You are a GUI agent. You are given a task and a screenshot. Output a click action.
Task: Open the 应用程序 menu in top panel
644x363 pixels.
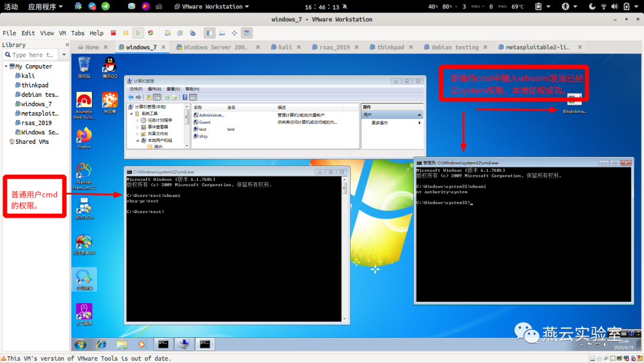coord(45,7)
